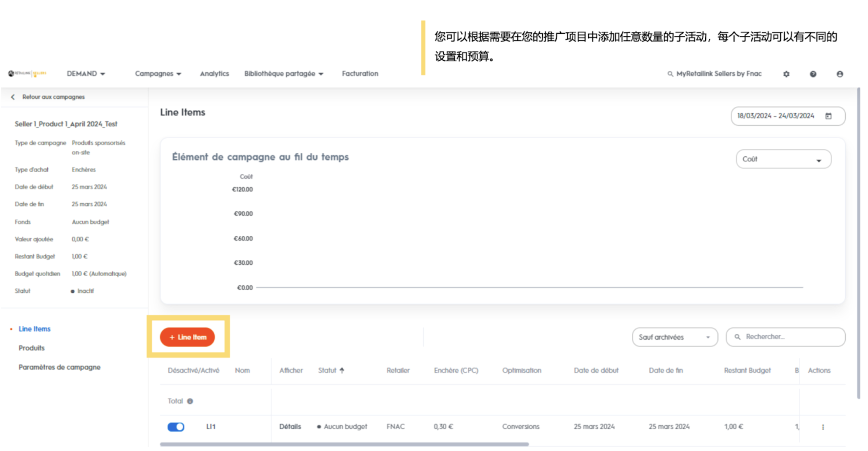The image size is (868, 451).
Task: Click the horizontal table scrollbar
Action: pyautogui.click(x=344, y=444)
